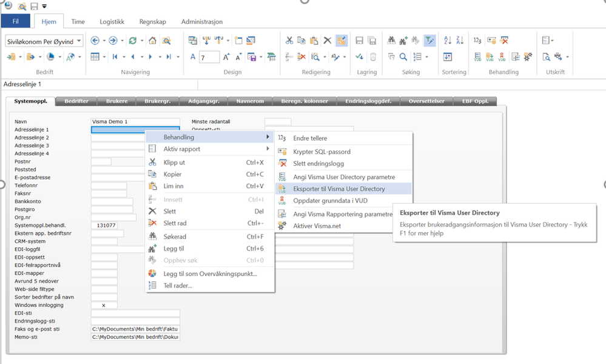Click the Delete row icon in Redigering

tap(302, 57)
